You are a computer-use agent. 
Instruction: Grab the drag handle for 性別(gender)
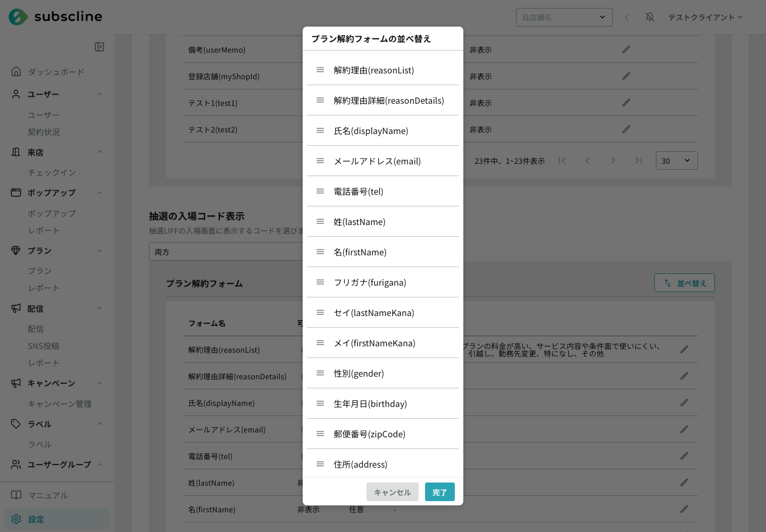320,373
